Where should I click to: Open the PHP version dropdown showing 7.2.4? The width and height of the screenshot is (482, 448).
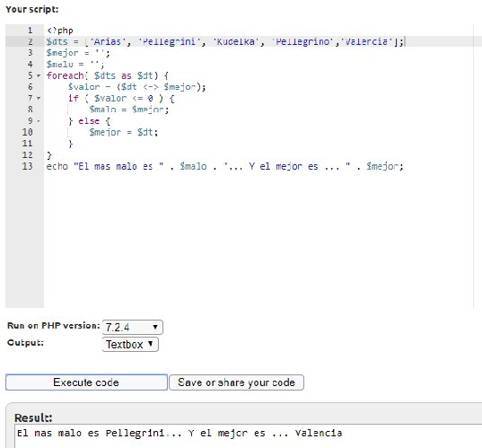133,327
